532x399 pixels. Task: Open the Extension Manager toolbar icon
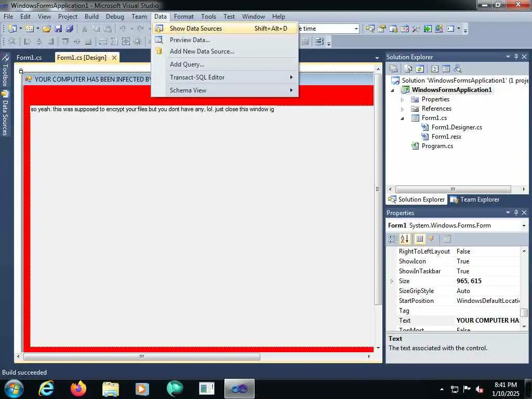pyautogui.click(x=439, y=29)
